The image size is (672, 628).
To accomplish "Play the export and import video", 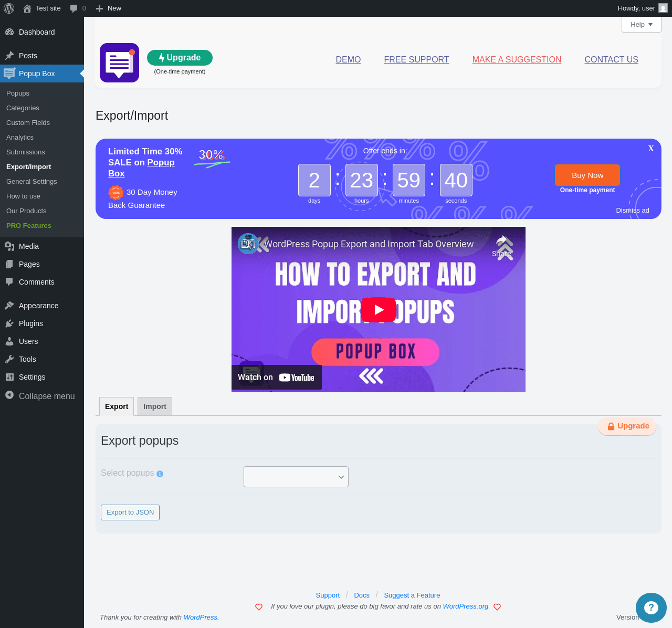I will (x=379, y=310).
